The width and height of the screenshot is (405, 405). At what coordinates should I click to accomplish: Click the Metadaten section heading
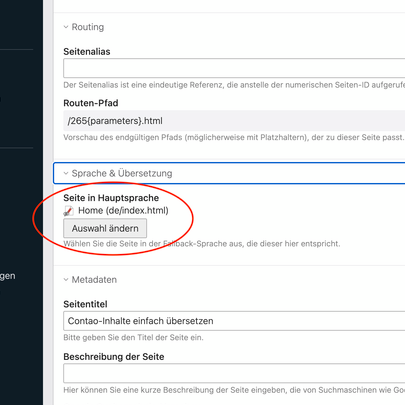(94, 280)
